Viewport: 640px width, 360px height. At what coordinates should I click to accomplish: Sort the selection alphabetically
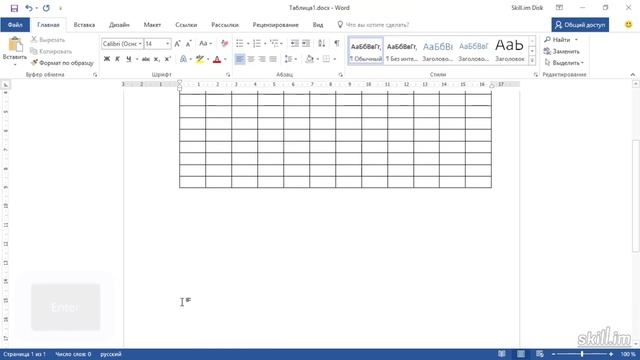pos(321,43)
